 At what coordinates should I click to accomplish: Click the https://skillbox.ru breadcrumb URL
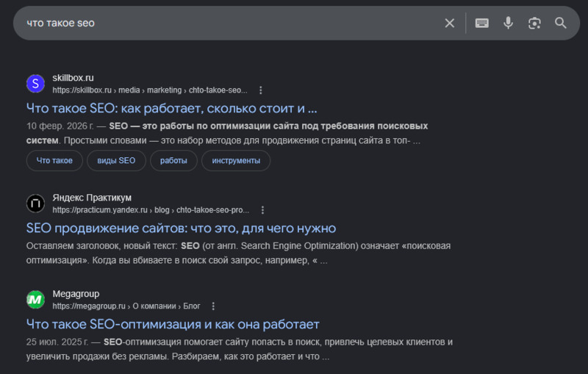[150, 90]
